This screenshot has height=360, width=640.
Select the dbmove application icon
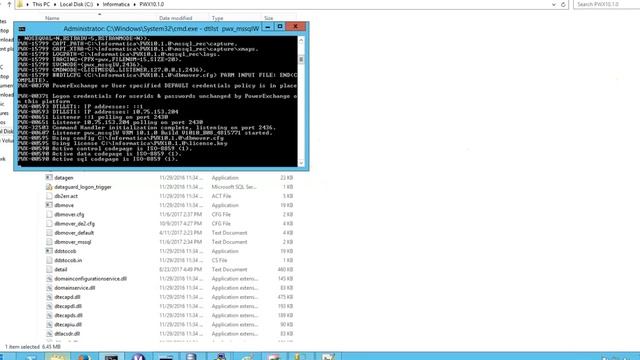(49, 205)
